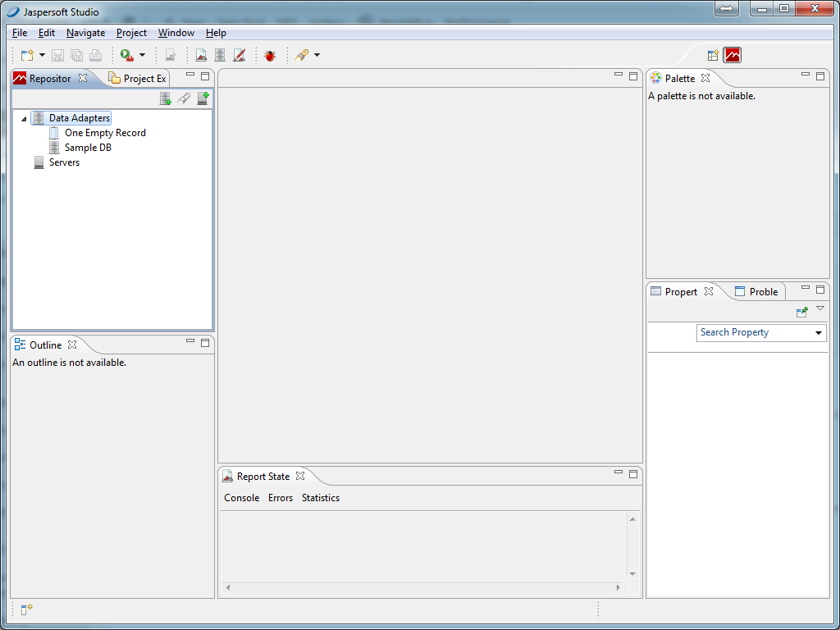Open the Edit menu
Image resolution: width=840 pixels, height=630 pixels.
pyautogui.click(x=47, y=33)
